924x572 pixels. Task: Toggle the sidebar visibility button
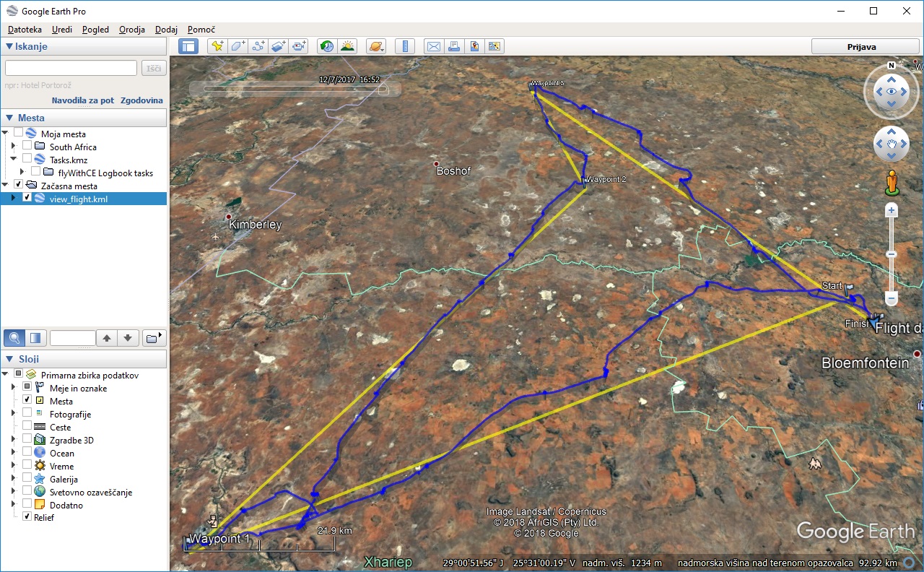click(188, 46)
